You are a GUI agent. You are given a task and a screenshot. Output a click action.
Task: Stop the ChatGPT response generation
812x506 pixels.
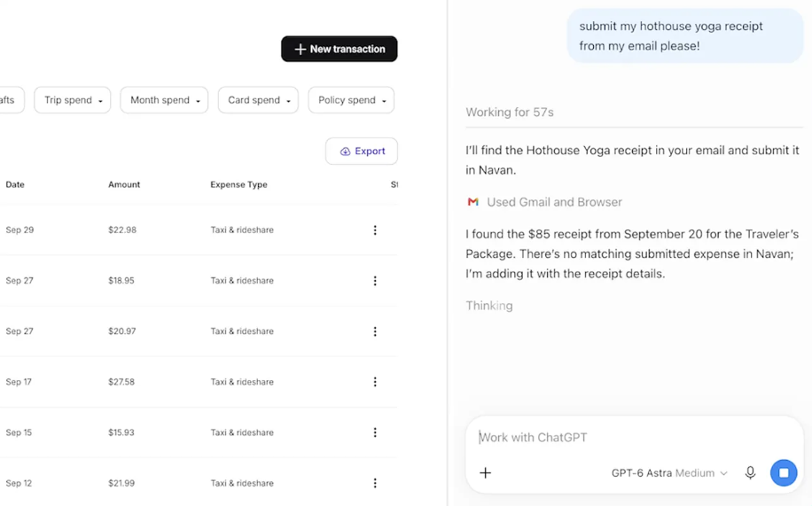coord(784,473)
